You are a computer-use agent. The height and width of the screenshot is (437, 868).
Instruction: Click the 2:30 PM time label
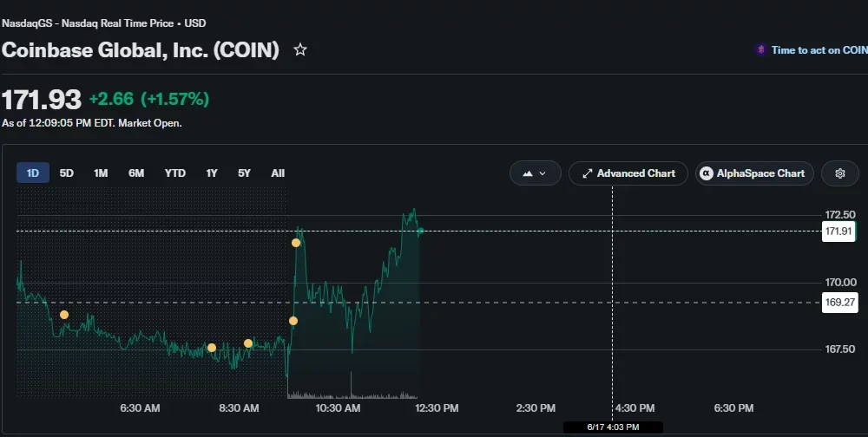[x=536, y=408]
